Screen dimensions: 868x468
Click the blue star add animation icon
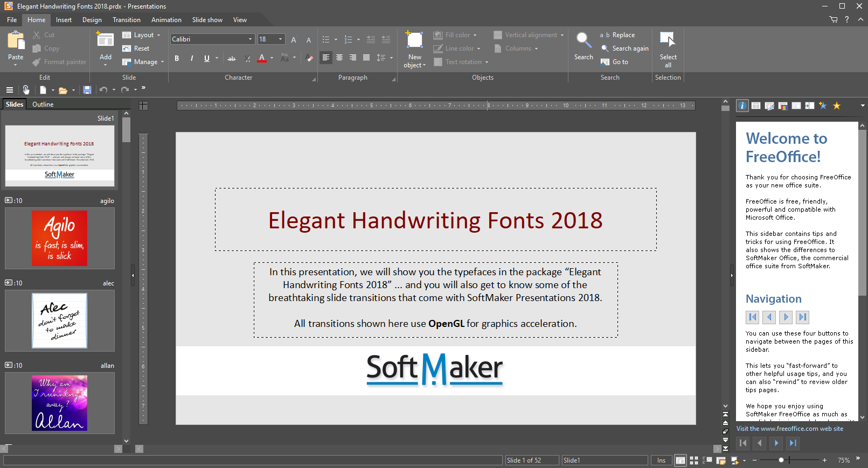(x=823, y=106)
